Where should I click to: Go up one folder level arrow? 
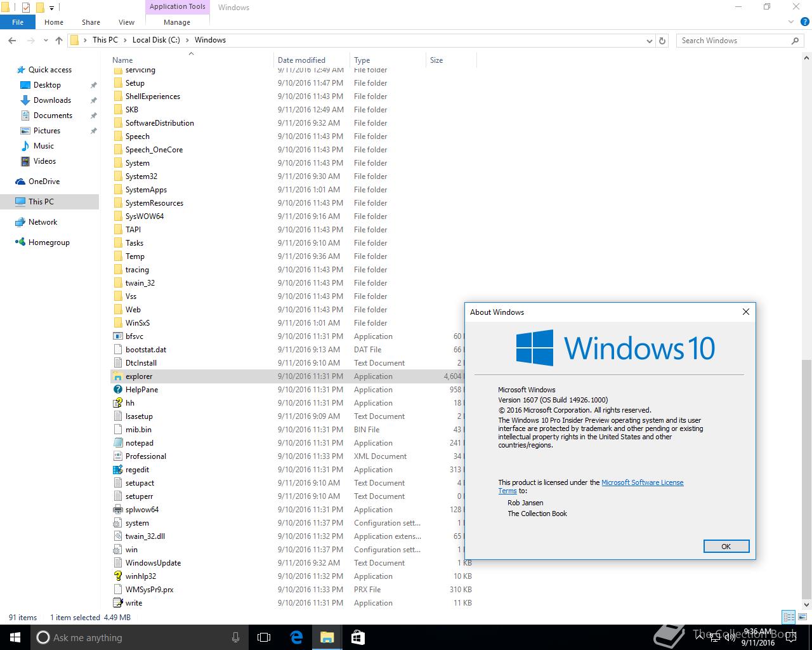tap(59, 40)
